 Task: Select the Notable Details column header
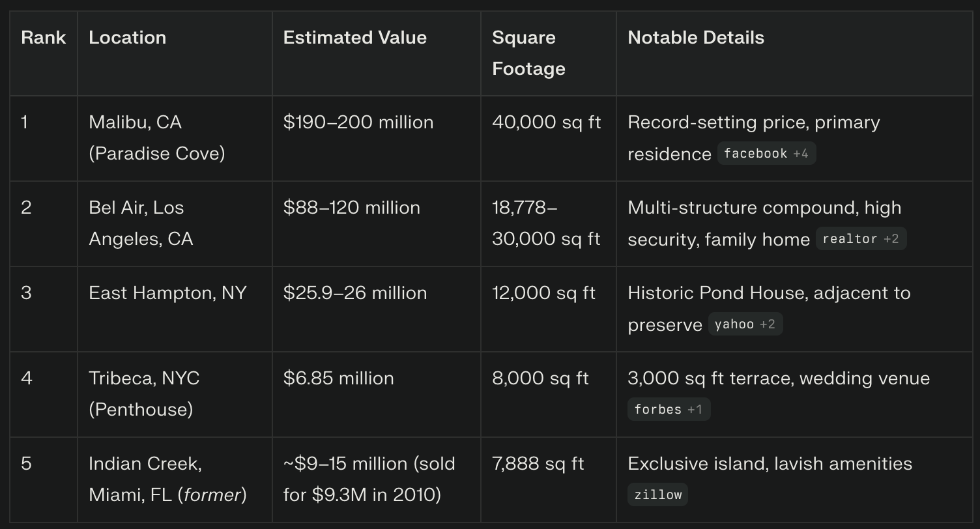pos(794,53)
